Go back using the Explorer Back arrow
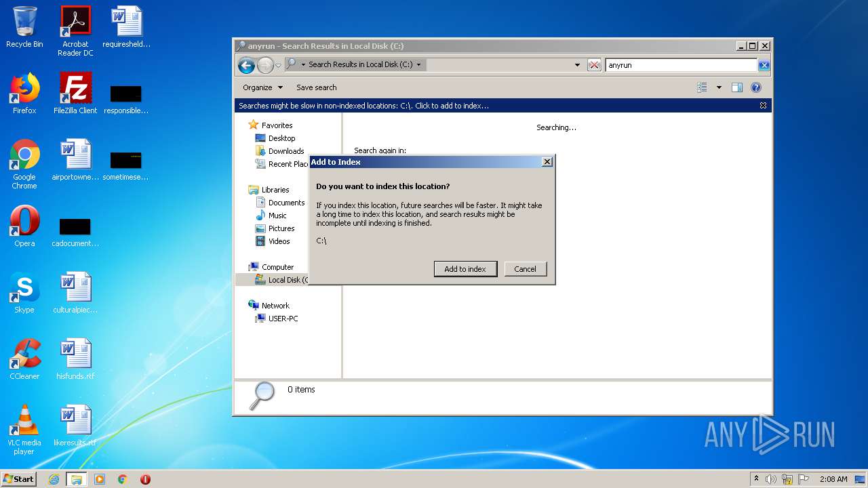868x488 pixels. (x=246, y=65)
